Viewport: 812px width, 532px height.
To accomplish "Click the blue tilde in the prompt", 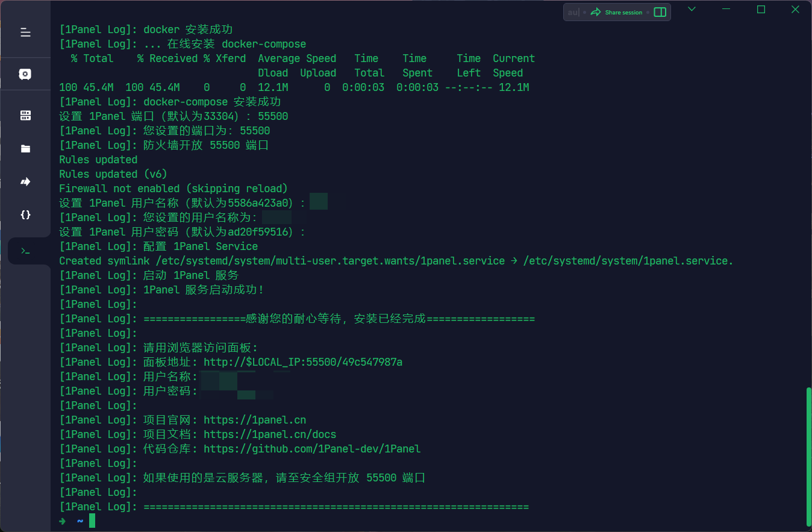I will (x=80, y=521).
